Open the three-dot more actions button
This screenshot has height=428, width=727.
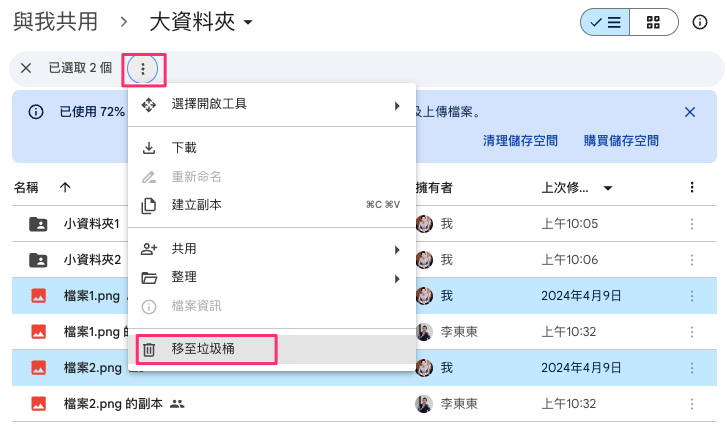point(144,68)
